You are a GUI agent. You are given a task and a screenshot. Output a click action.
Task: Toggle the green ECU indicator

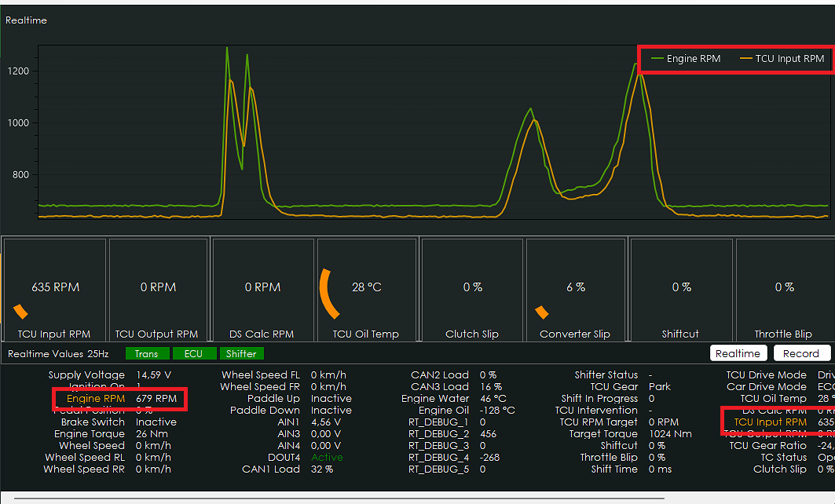[193, 354]
